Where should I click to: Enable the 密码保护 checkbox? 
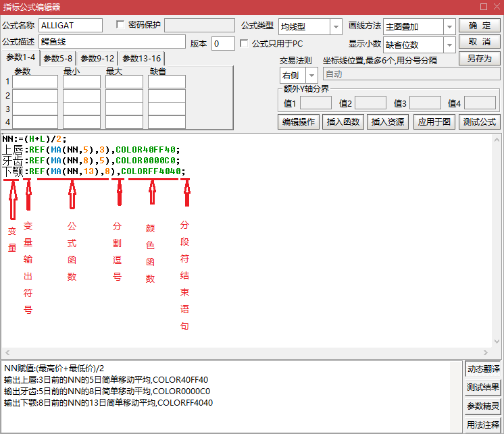pyautogui.click(x=121, y=25)
